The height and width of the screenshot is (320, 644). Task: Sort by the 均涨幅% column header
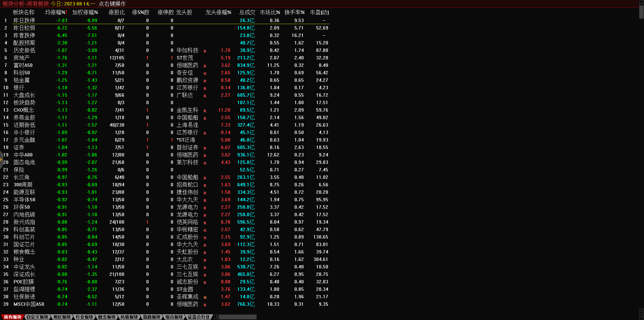(x=56, y=12)
